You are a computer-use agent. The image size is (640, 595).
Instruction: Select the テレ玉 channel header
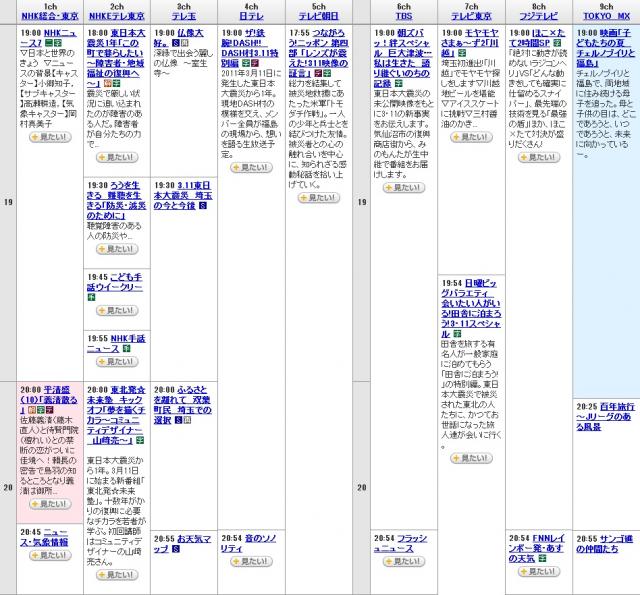[184, 16]
